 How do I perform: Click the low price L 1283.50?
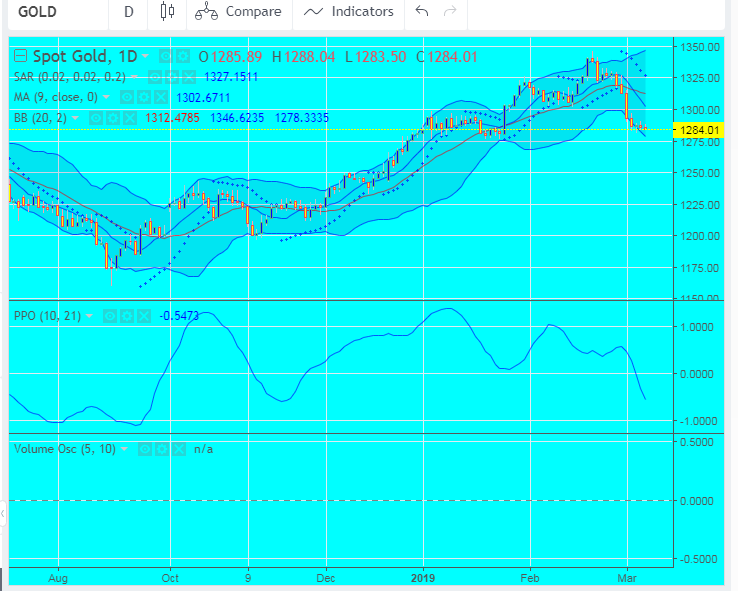pyautogui.click(x=376, y=57)
